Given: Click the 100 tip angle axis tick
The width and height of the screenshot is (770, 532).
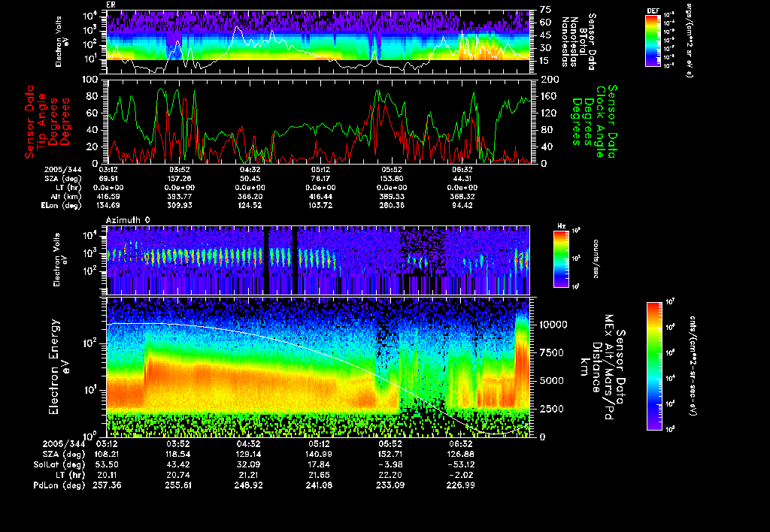Looking at the screenshot, I should tap(90, 80).
